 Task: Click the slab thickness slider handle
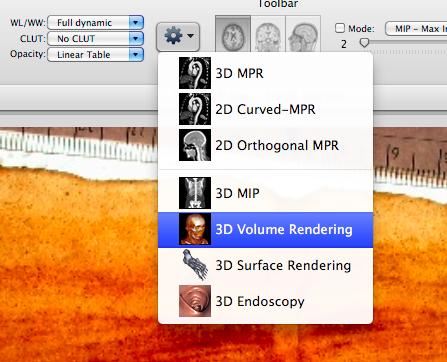pos(365,43)
